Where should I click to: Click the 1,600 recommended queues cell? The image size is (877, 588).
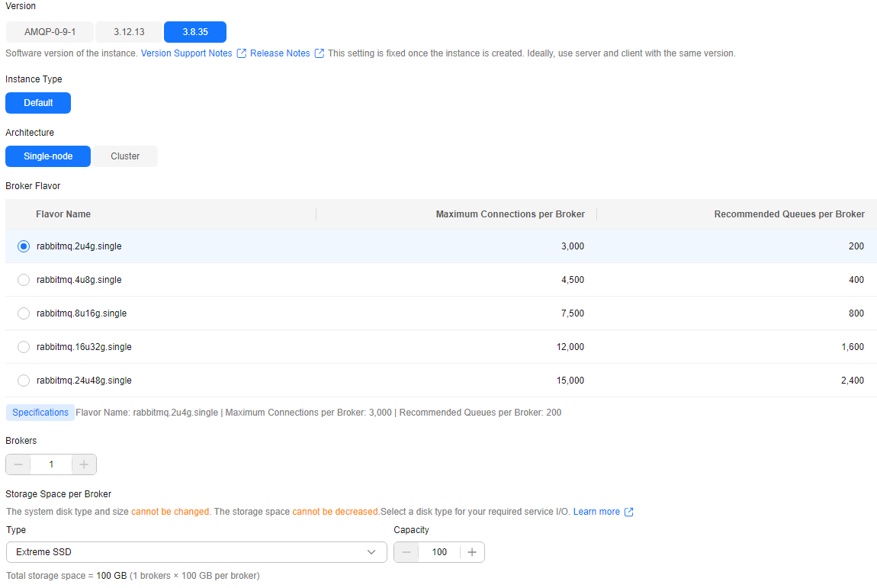point(853,347)
